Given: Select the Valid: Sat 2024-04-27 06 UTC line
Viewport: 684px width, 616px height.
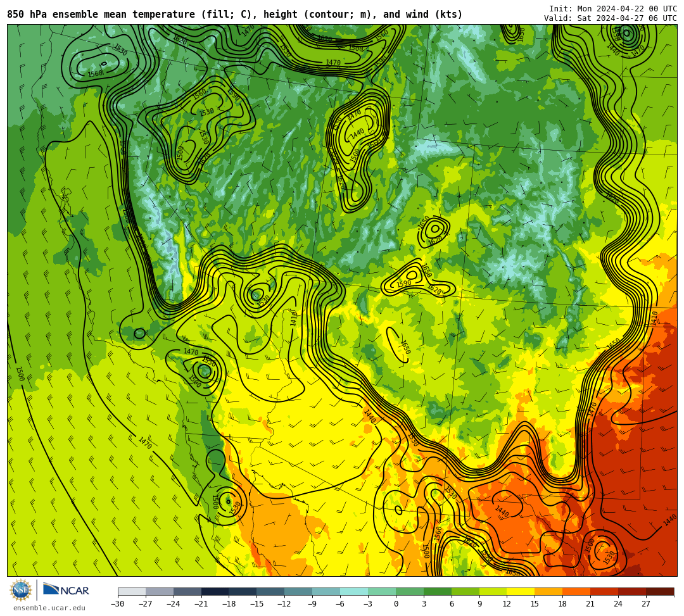Looking at the screenshot, I should [x=611, y=18].
